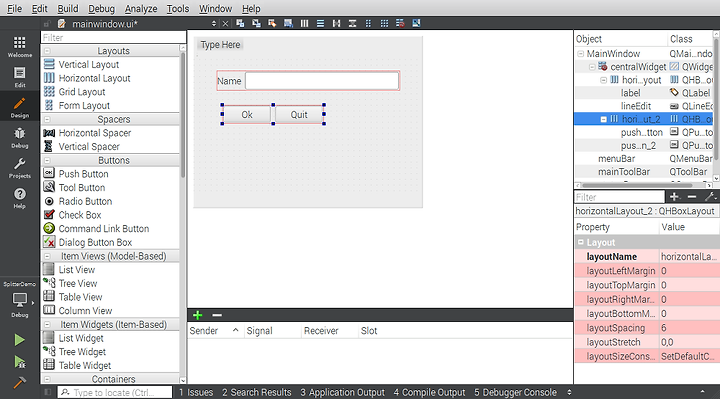
Task: Collapse the Layout property group
Action: [x=581, y=242]
